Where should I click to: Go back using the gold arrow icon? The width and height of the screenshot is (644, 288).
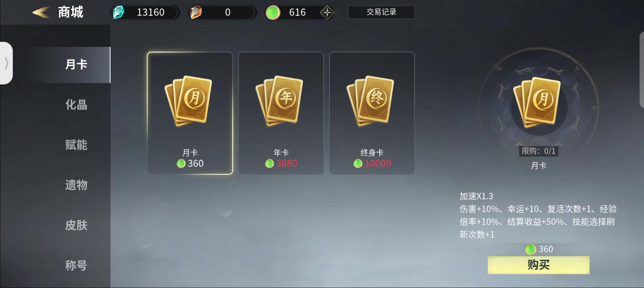pos(41,12)
